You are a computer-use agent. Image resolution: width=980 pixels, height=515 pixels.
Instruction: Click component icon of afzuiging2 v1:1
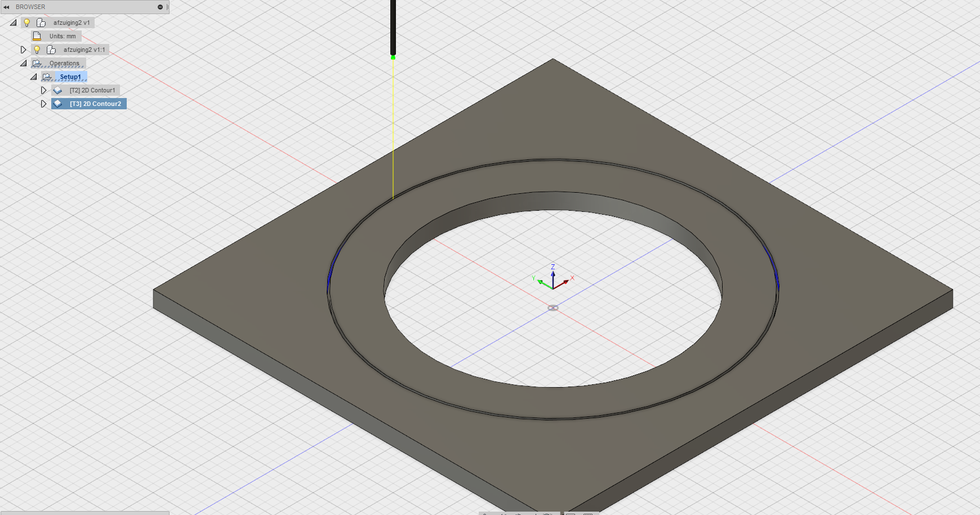pos(51,50)
